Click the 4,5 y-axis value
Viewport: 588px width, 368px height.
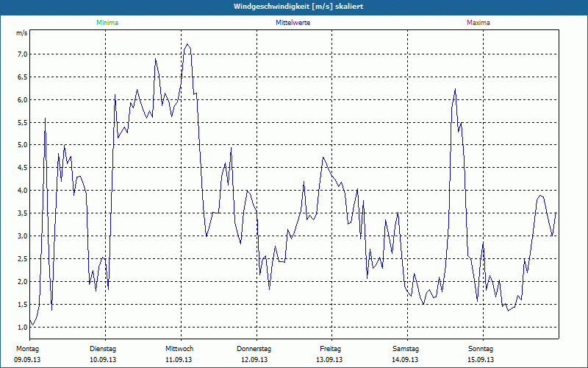click(x=23, y=168)
